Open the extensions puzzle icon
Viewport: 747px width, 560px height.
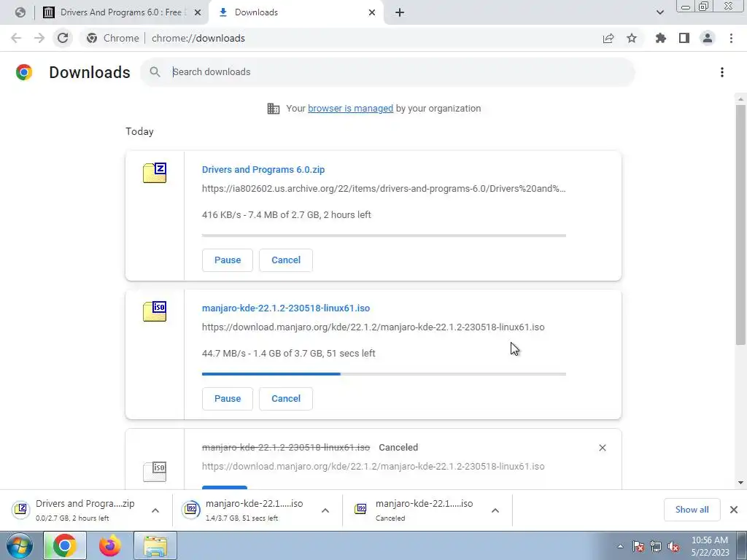[661, 38]
